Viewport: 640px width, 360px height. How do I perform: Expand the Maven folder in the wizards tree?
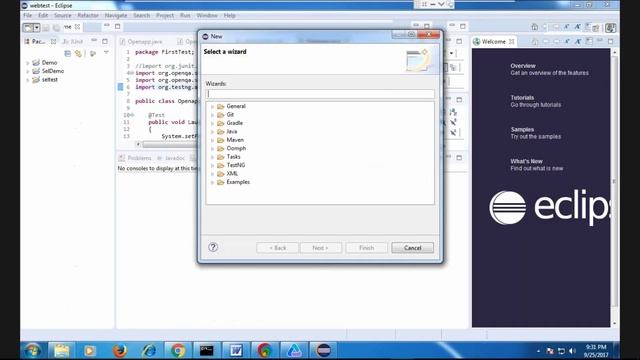212,140
